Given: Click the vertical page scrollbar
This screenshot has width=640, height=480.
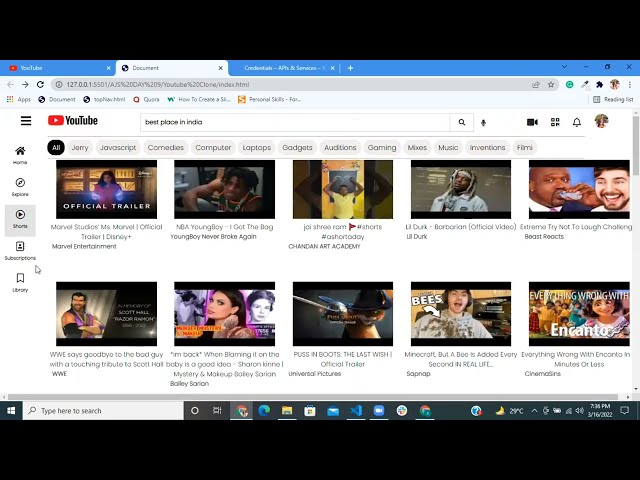Looking at the screenshot, I should 636,145.
